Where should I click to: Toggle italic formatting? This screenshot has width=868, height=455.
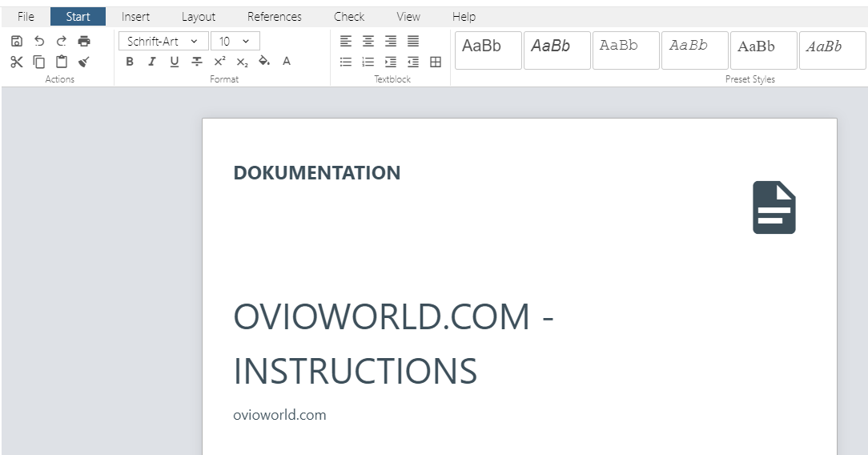(x=151, y=62)
